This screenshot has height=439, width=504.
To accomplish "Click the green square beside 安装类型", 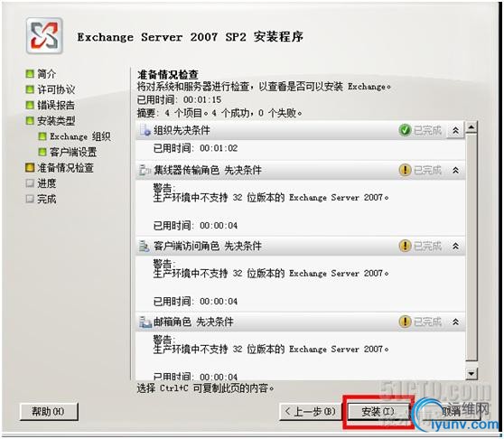I will coord(30,121).
